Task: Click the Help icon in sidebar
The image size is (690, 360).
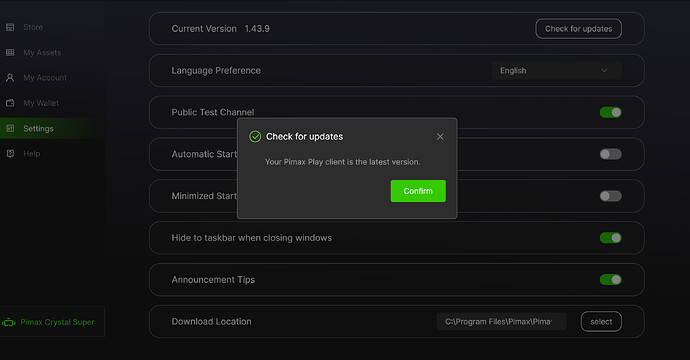Action: (10, 154)
